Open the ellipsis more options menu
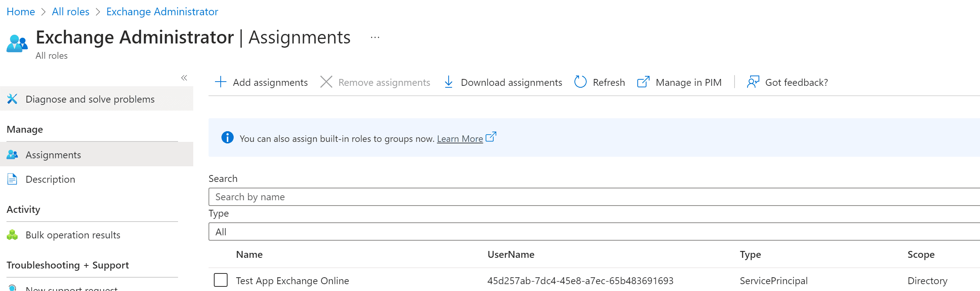Image resolution: width=980 pixels, height=291 pixels. (x=375, y=37)
